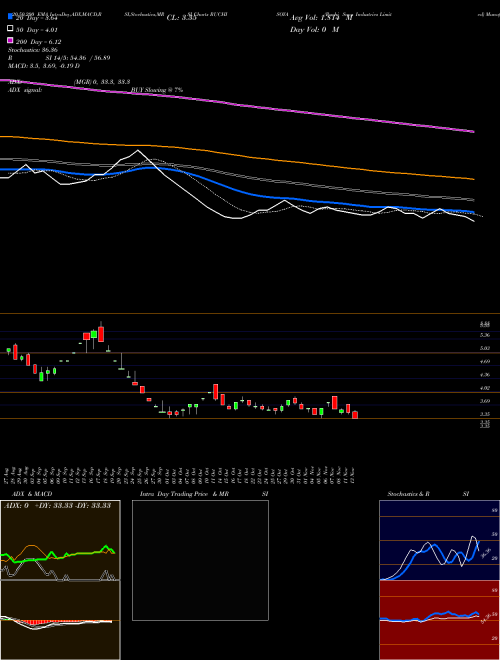Image resolution: width=500 pixels, height=660 pixels.
Task: Click the 4.36 price axis label
Action: (x=484, y=375)
